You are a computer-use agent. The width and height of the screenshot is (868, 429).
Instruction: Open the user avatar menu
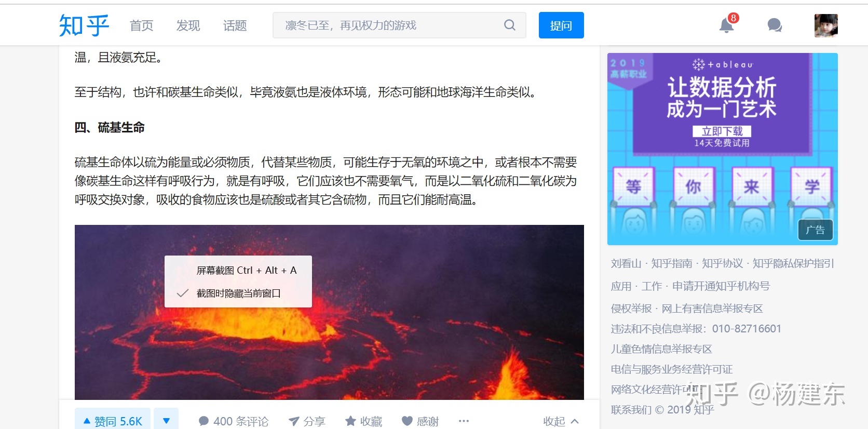point(826,25)
